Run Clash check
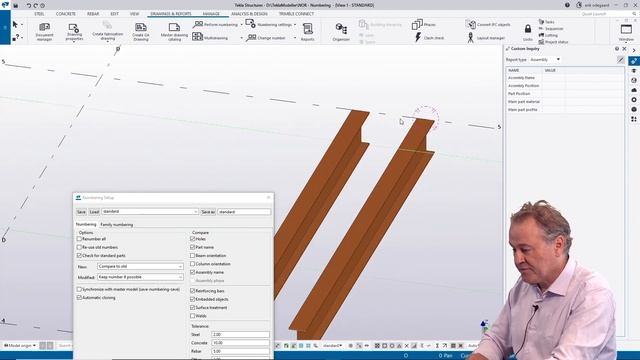 click(429, 38)
